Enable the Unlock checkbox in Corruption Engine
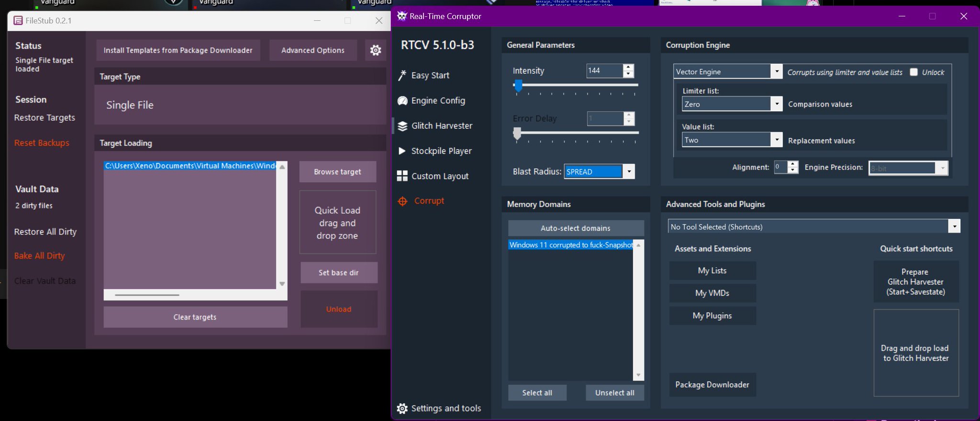The width and height of the screenshot is (980, 421). pyautogui.click(x=913, y=72)
